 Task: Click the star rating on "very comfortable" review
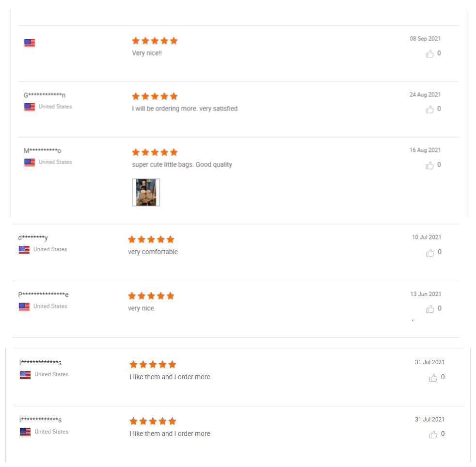click(x=151, y=240)
